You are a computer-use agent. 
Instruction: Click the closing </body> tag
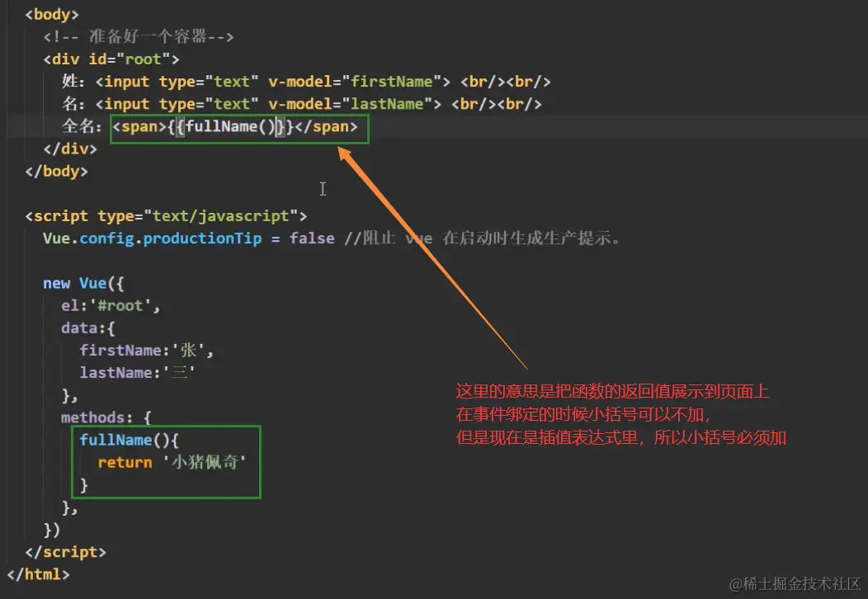click(56, 171)
